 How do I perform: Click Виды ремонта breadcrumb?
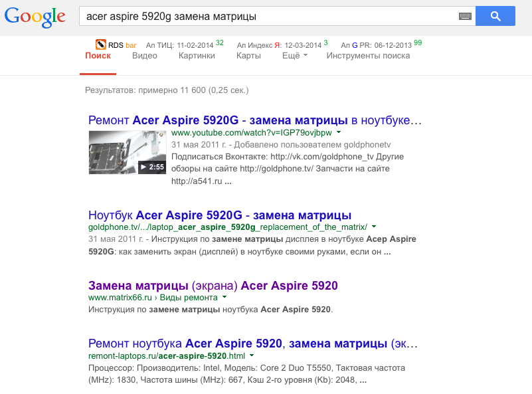[x=189, y=298]
